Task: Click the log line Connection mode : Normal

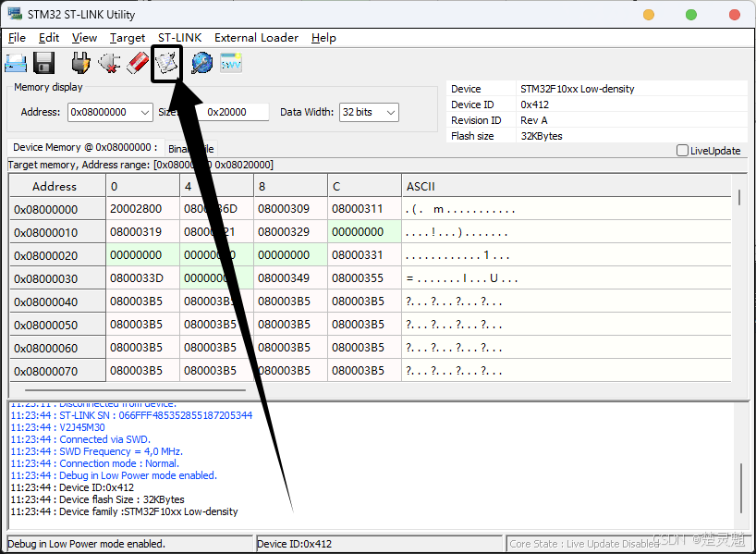Action: coord(95,463)
